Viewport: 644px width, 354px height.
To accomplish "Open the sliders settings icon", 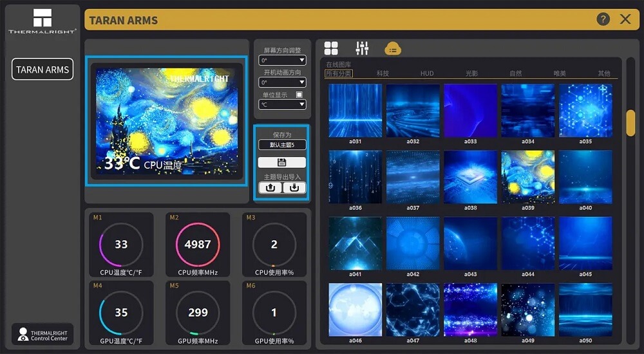I will coord(362,48).
